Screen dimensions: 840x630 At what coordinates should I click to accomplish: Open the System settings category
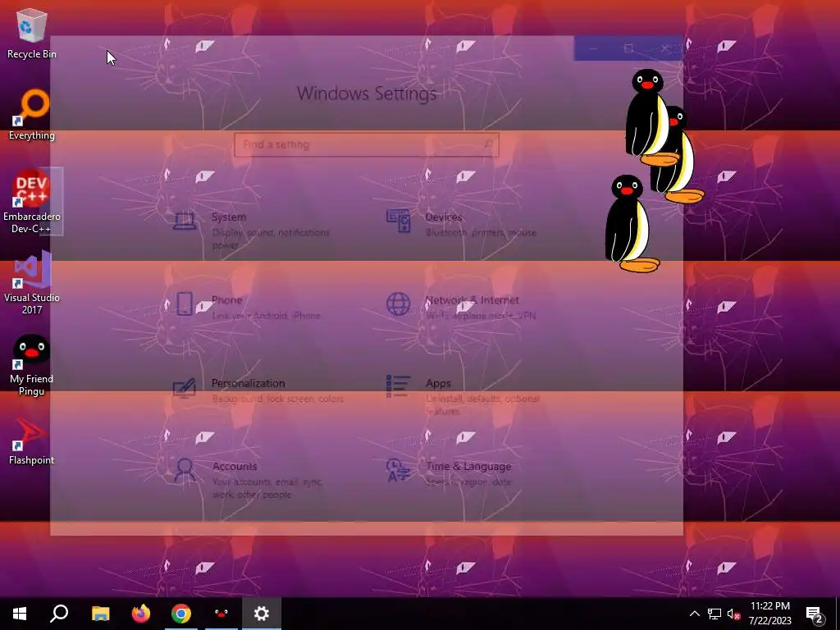point(252,231)
